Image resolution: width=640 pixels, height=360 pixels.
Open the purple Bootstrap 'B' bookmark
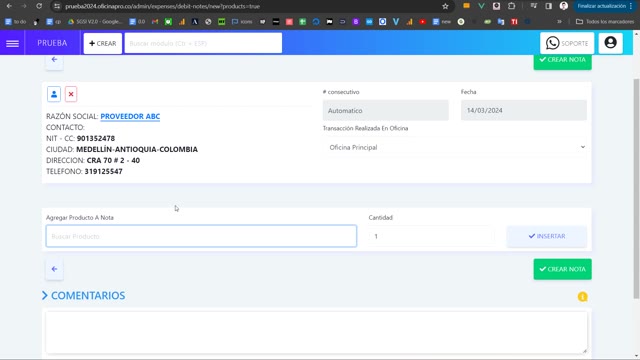356,22
